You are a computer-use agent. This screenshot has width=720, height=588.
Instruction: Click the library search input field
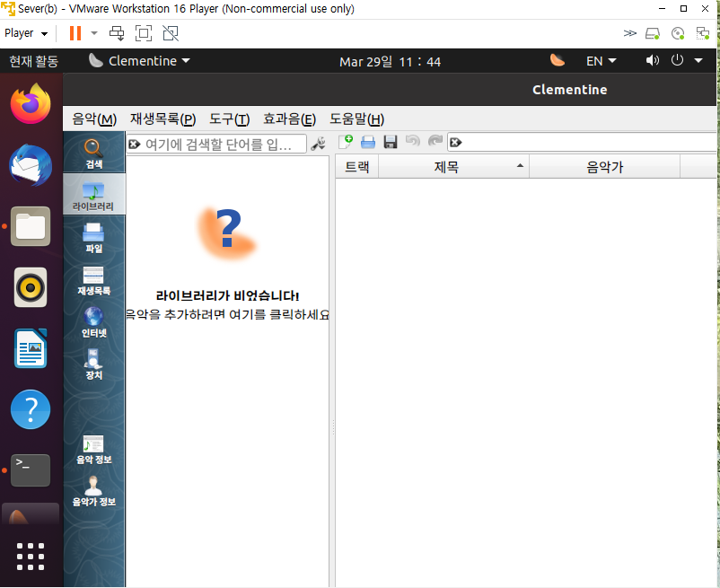click(x=216, y=145)
